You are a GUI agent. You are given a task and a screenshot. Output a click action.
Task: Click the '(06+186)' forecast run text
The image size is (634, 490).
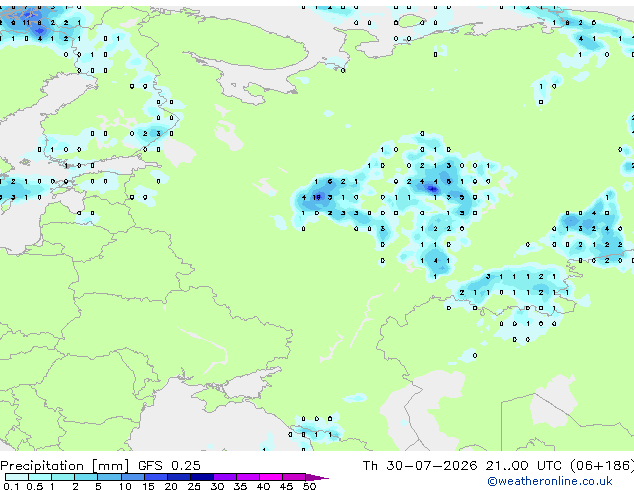point(602,466)
